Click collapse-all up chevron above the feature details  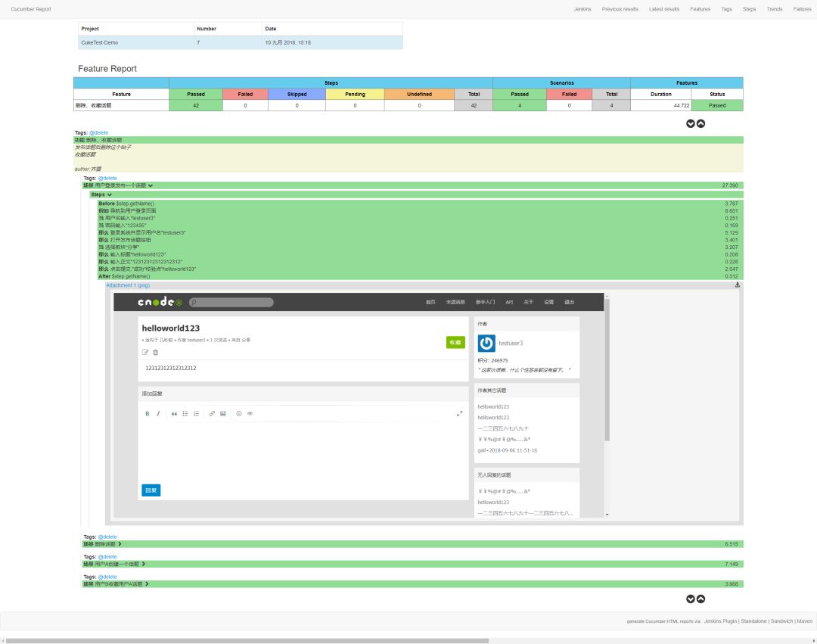pos(701,123)
